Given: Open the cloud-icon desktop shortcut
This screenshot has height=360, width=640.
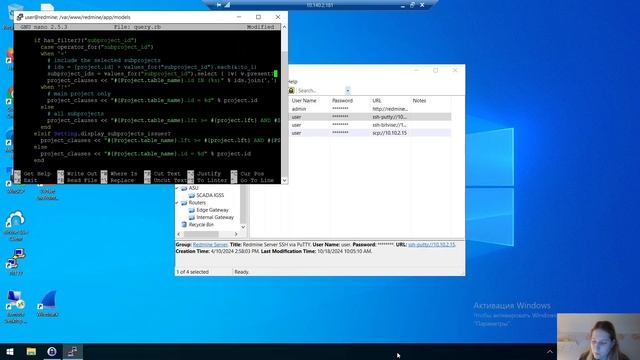Looking at the screenshot, I should point(16,226).
